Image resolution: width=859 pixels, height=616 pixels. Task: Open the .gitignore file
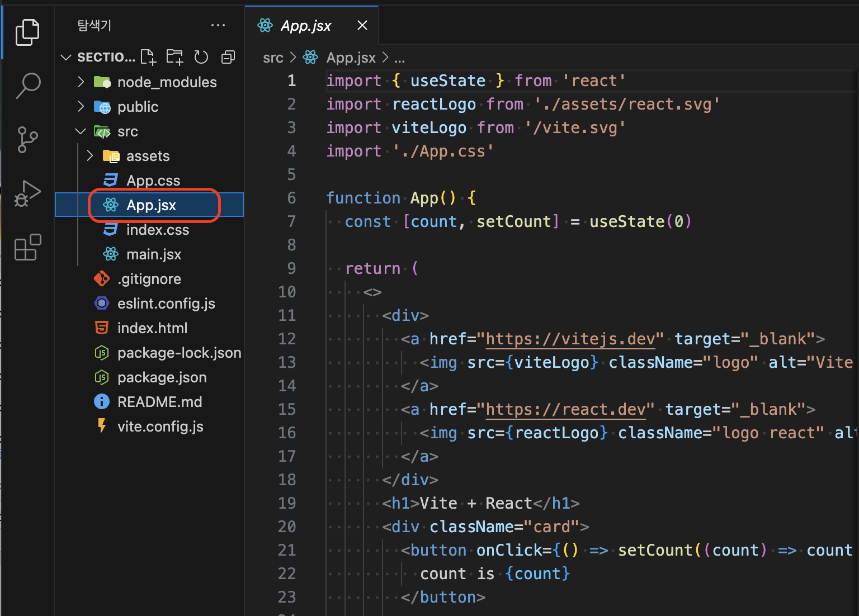149,279
